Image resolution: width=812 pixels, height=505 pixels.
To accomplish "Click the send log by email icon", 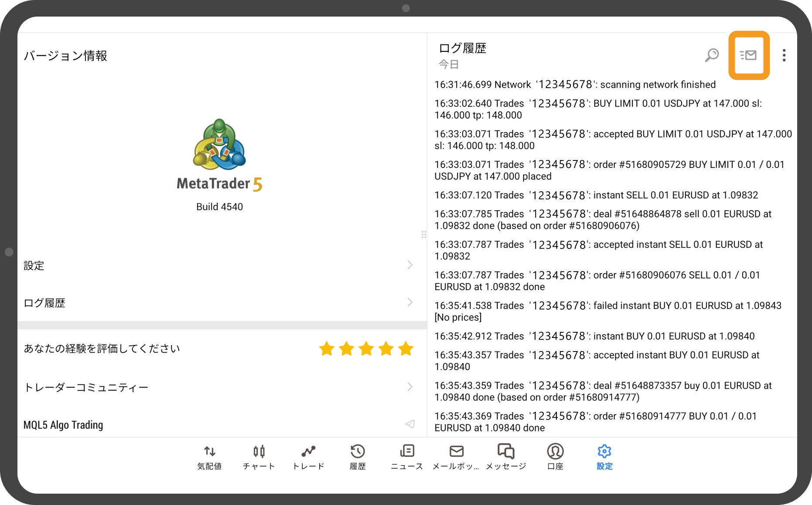I will (x=748, y=55).
